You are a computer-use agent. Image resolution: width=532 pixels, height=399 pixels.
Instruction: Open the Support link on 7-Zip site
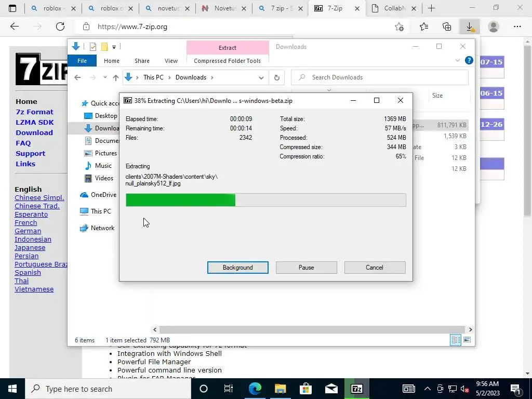point(30,154)
